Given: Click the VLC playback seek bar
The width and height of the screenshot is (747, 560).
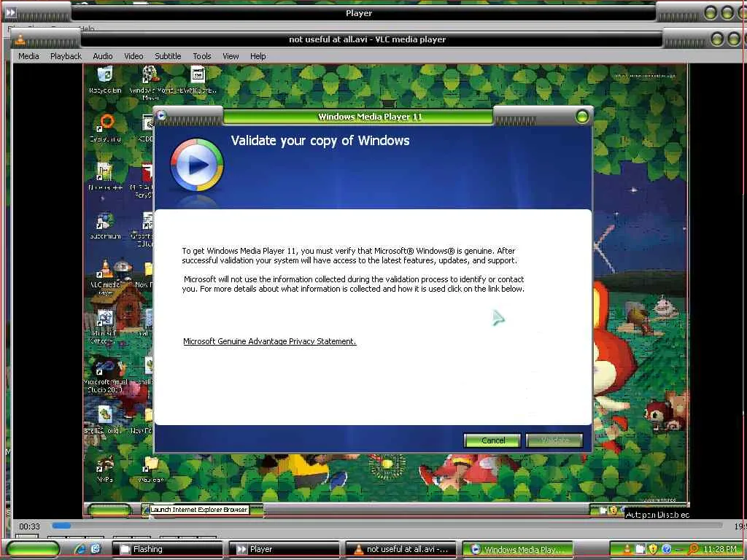Looking at the screenshot, I should 387,526.
